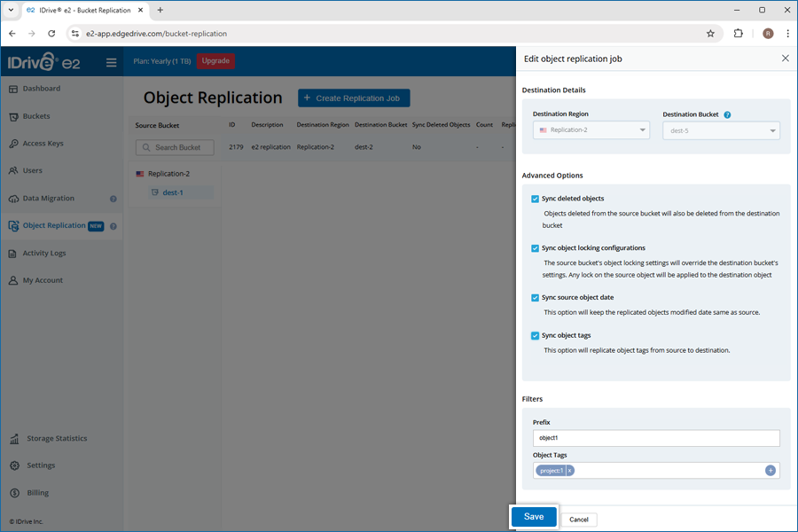Select Object Replication in sidebar

54,225
